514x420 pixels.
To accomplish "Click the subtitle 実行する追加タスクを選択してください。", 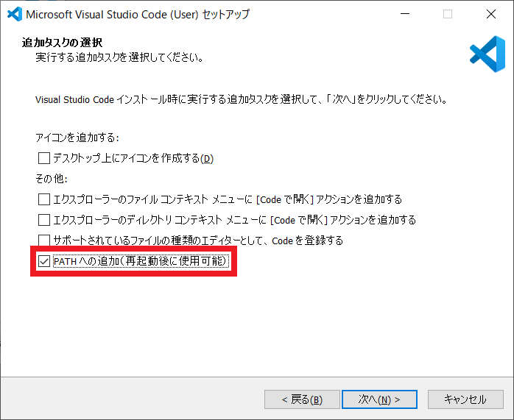I will pos(119,57).
